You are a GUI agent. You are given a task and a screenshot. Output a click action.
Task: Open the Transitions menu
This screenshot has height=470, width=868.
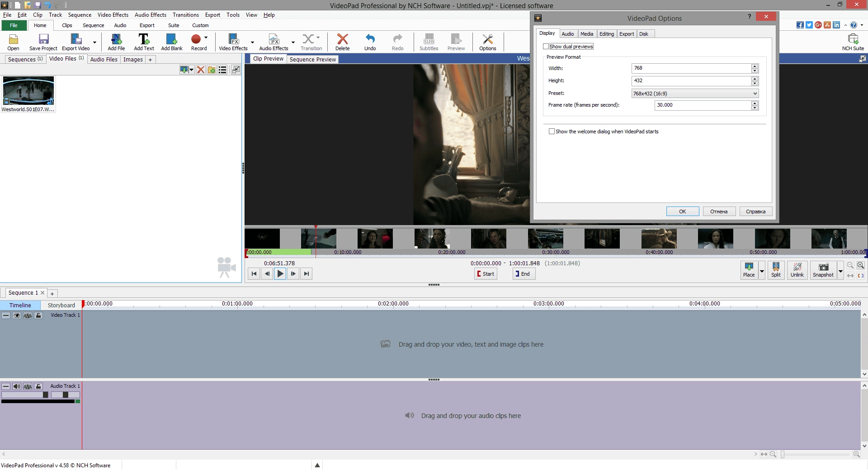185,15
